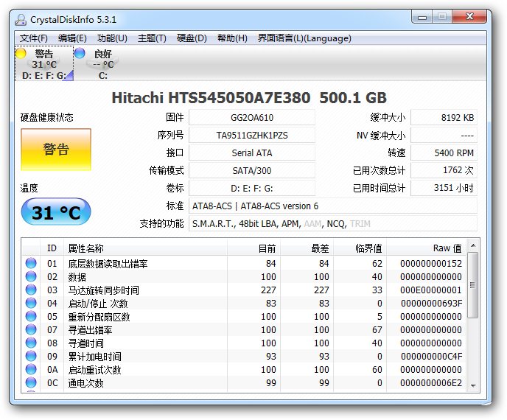Open the 主题(T) menu
Screen dimensions: 507x420
click(152, 38)
